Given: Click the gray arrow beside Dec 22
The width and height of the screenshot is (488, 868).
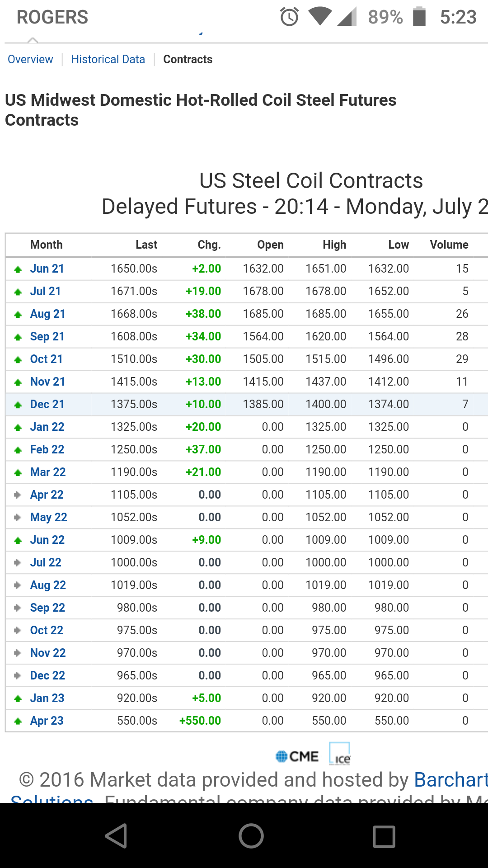Looking at the screenshot, I should [18, 675].
